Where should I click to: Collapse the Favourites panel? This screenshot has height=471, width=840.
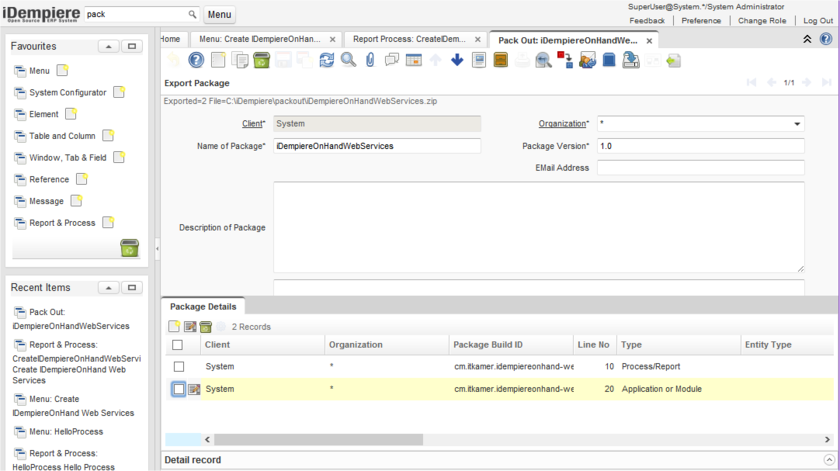(x=109, y=47)
